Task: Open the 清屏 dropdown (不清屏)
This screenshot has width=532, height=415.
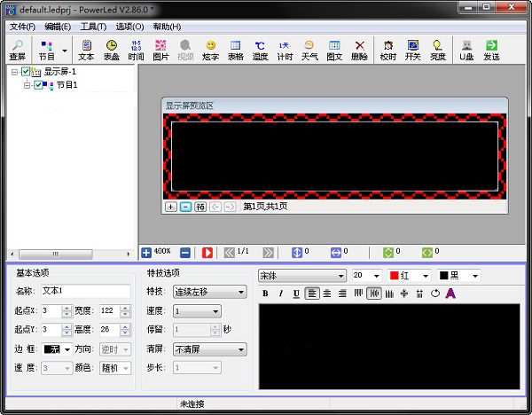Action: click(209, 349)
